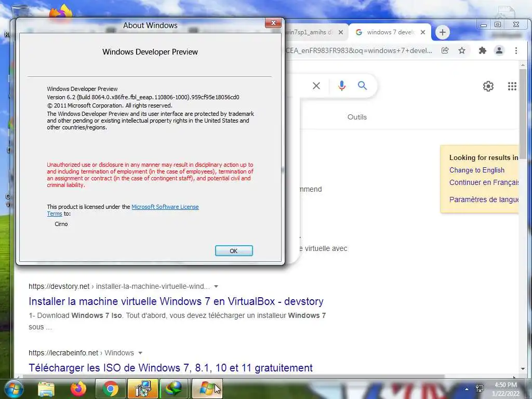Screen dimensions: 532x399
Task: Open the Chrome profile avatar menu
Action: point(499,50)
